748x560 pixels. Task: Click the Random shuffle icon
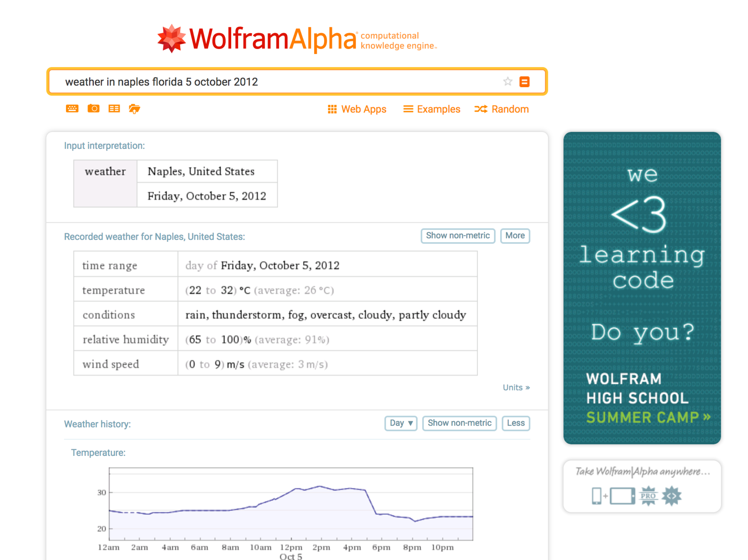481,109
